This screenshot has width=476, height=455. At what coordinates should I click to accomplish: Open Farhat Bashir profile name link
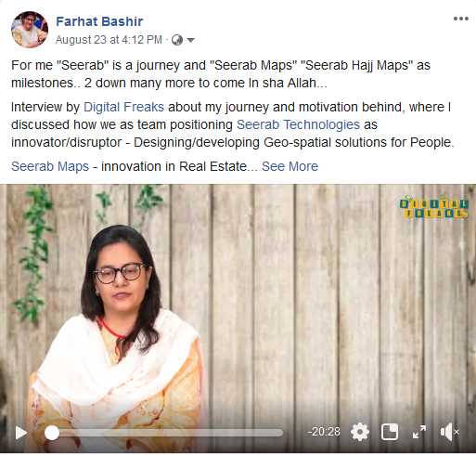point(99,21)
